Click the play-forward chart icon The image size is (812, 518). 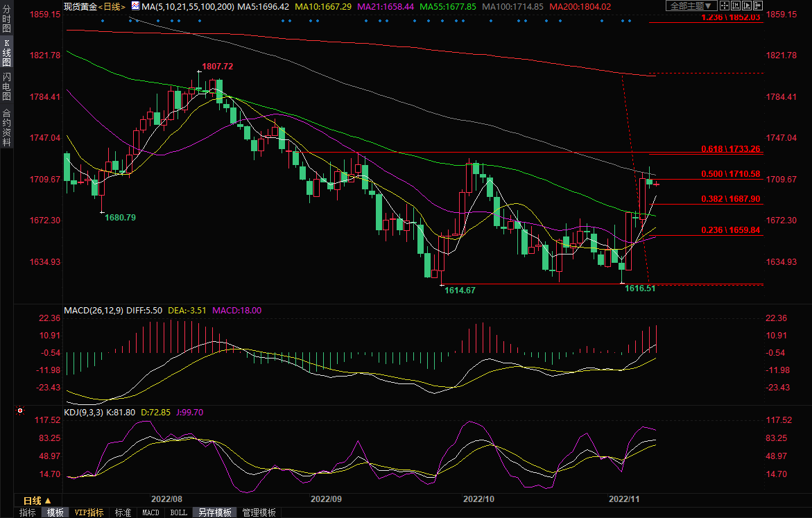pos(745,6)
